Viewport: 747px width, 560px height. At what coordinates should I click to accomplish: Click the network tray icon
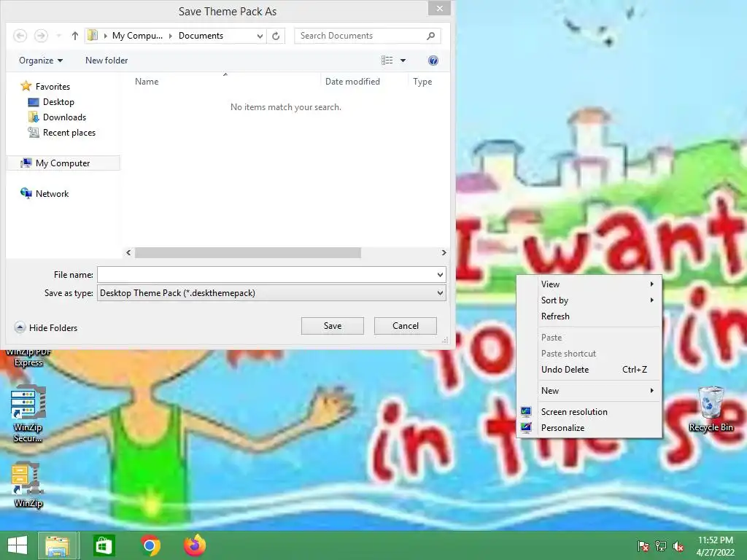(x=661, y=545)
